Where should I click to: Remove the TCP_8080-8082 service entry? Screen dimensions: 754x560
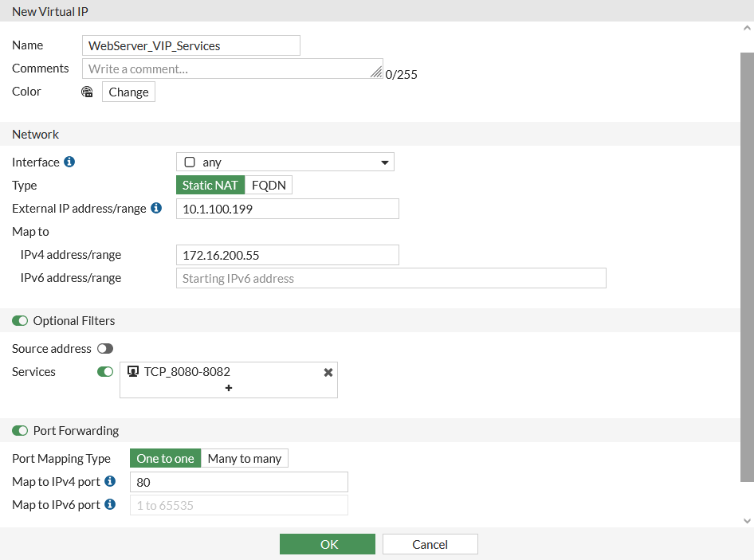click(328, 372)
